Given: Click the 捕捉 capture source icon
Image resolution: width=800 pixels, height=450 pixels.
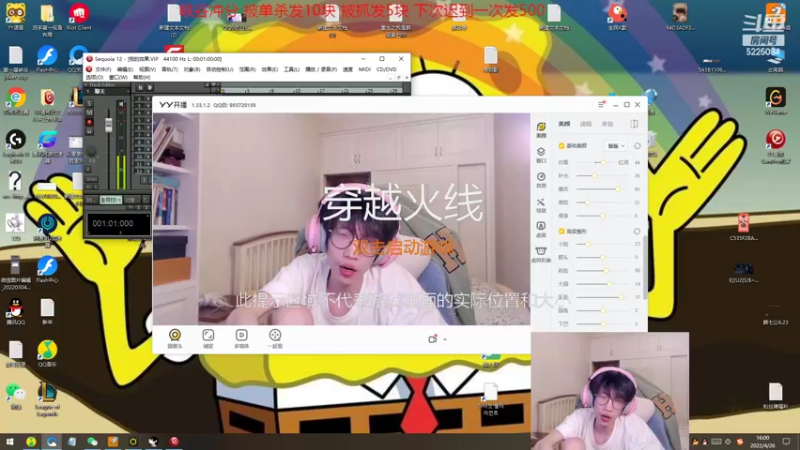Looking at the screenshot, I should click(208, 339).
